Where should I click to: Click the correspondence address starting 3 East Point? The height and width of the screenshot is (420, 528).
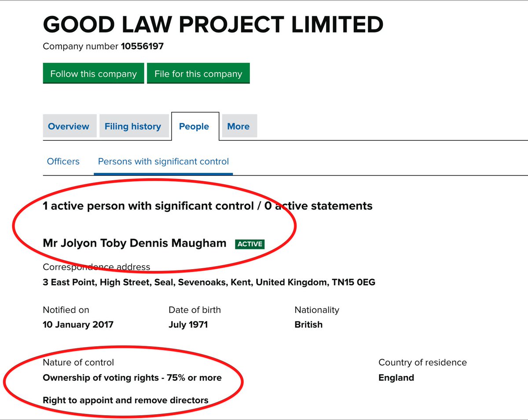click(x=209, y=282)
